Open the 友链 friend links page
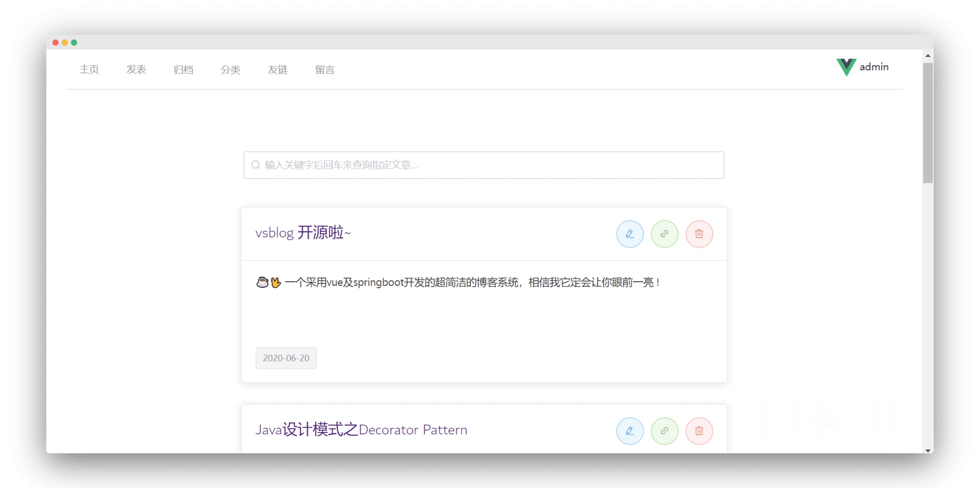Viewport: 980px width, 488px height. tap(278, 70)
